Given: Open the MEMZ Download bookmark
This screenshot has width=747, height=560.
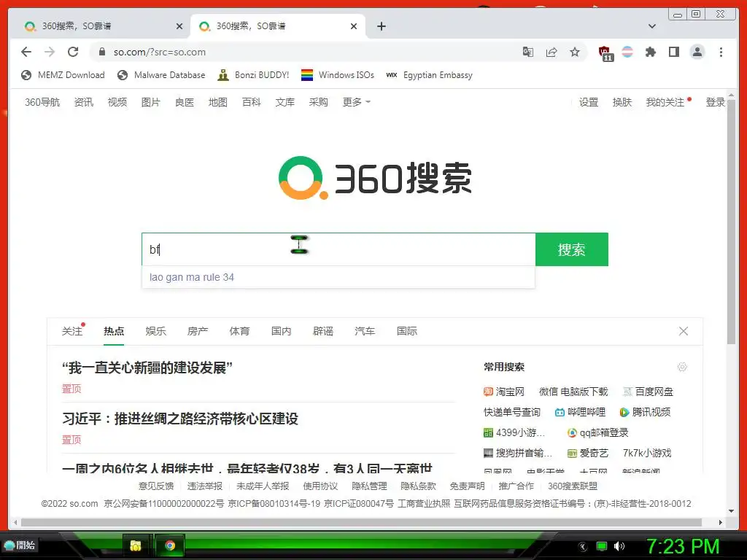Looking at the screenshot, I should click(x=63, y=75).
